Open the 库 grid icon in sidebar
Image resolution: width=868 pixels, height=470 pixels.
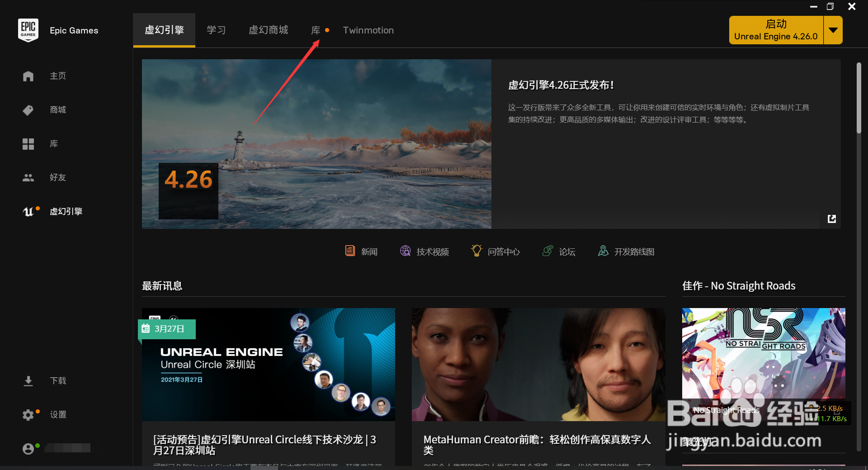(28, 144)
